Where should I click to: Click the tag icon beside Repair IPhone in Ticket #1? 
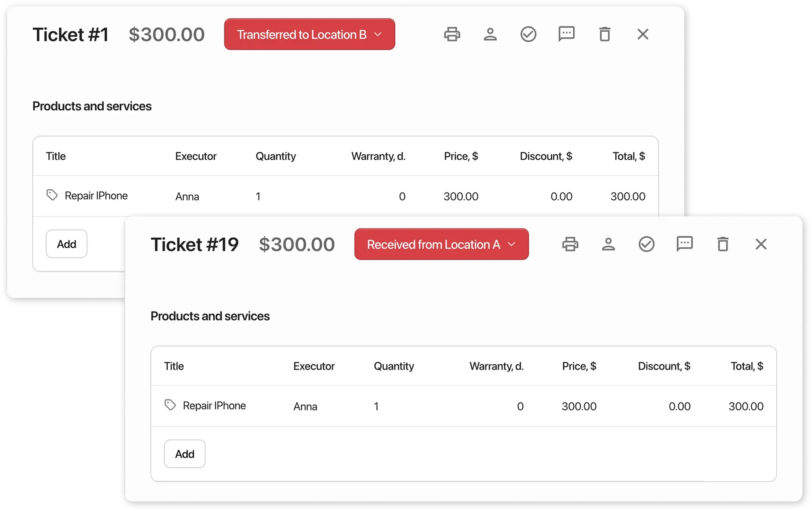pos(52,195)
